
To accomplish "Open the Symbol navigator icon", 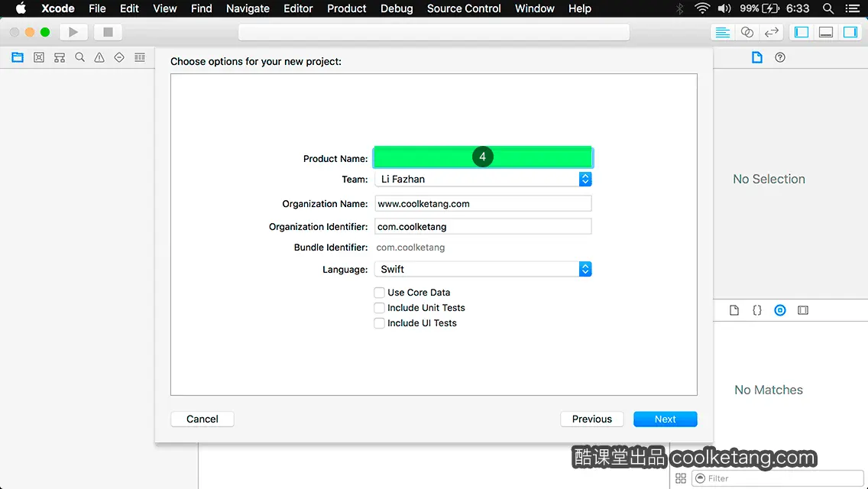I will (60, 57).
